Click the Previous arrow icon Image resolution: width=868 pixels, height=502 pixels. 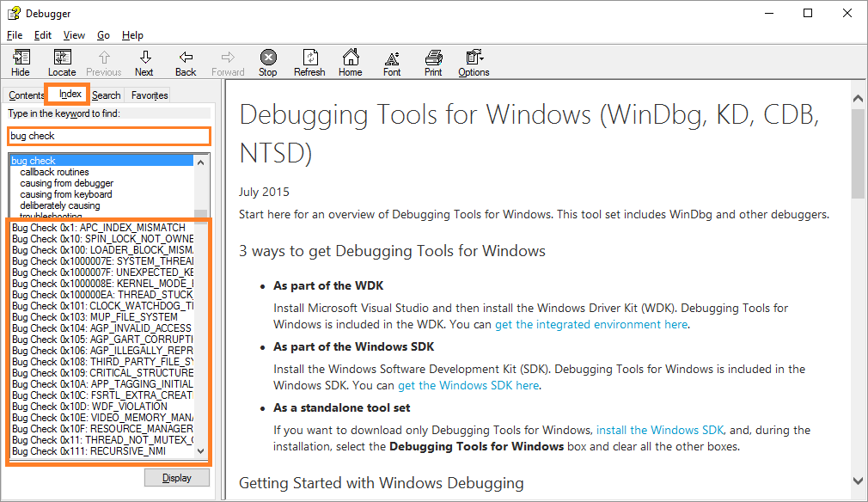[104, 57]
